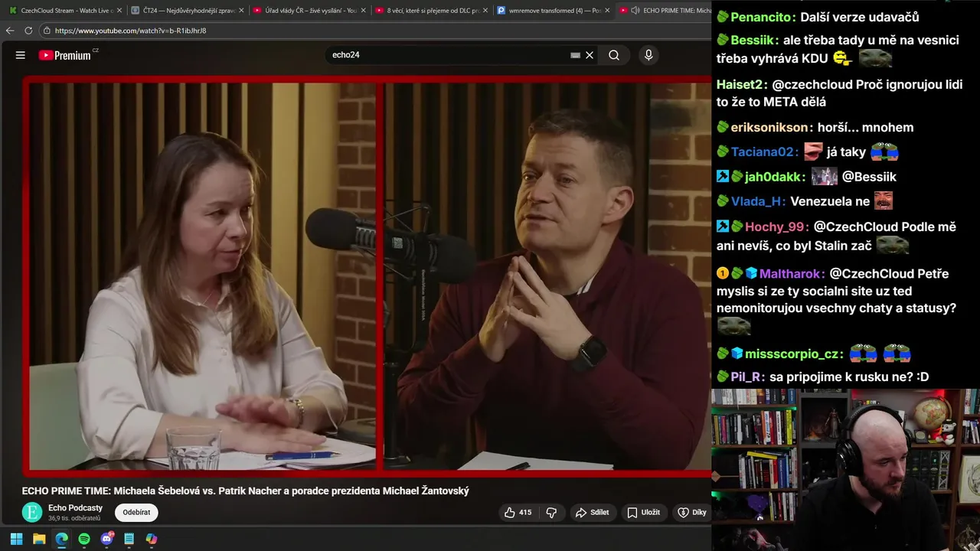
Task: Like the video with 415 likes
Action: pyautogui.click(x=518, y=513)
